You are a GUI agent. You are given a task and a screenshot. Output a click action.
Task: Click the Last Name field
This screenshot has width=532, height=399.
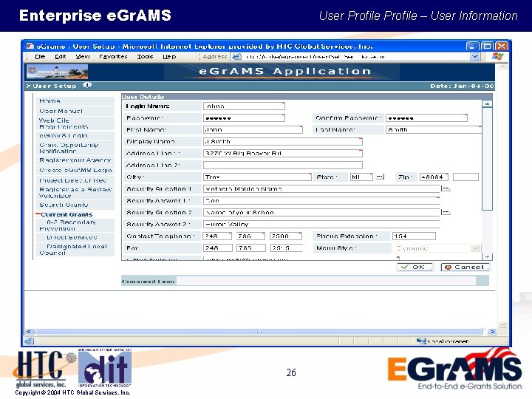pyautogui.click(x=434, y=129)
